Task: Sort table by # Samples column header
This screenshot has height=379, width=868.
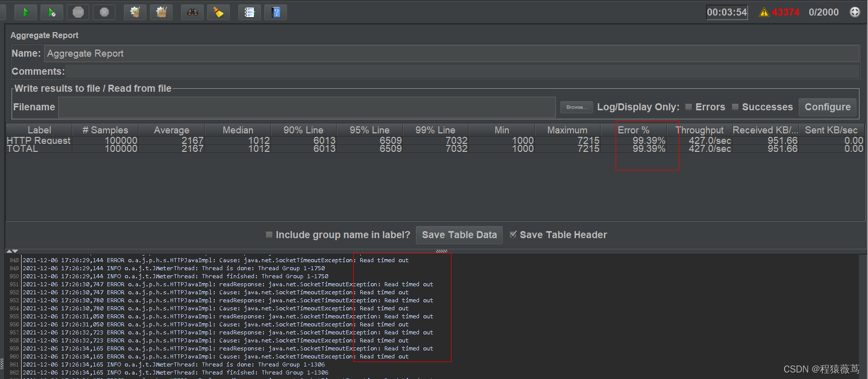Action: [x=105, y=130]
